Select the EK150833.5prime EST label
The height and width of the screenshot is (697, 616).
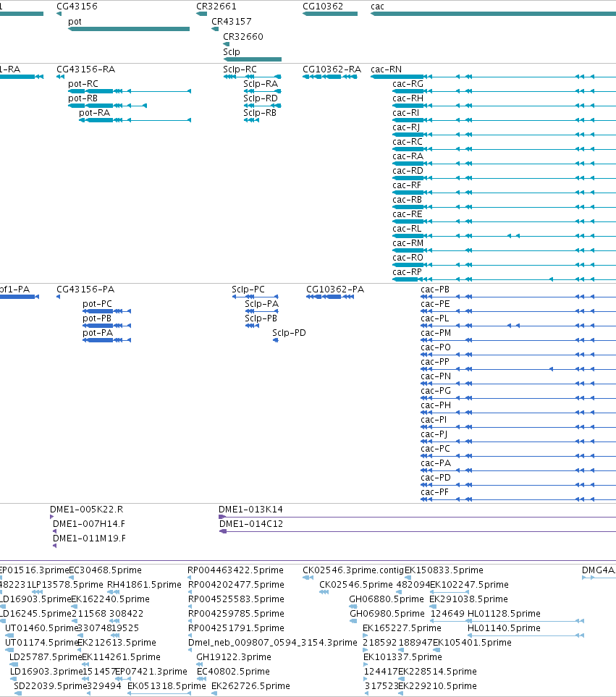(444, 570)
